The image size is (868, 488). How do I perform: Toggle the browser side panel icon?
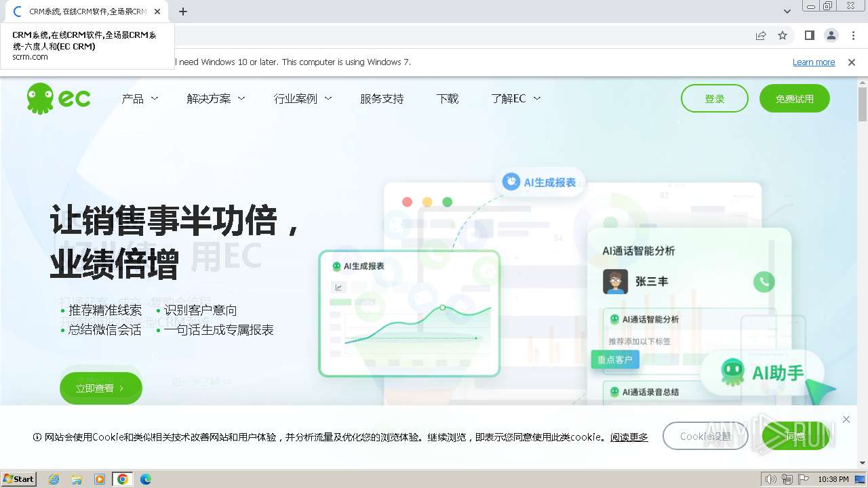(x=809, y=35)
